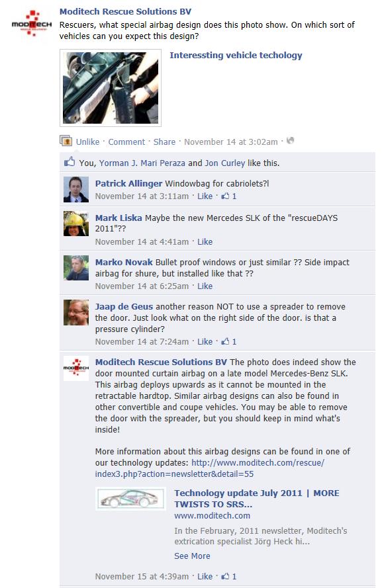The height and width of the screenshot is (588, 382).
Task: Click the globe privacy icon after timestamp
Action: click(x=290, y=141)
